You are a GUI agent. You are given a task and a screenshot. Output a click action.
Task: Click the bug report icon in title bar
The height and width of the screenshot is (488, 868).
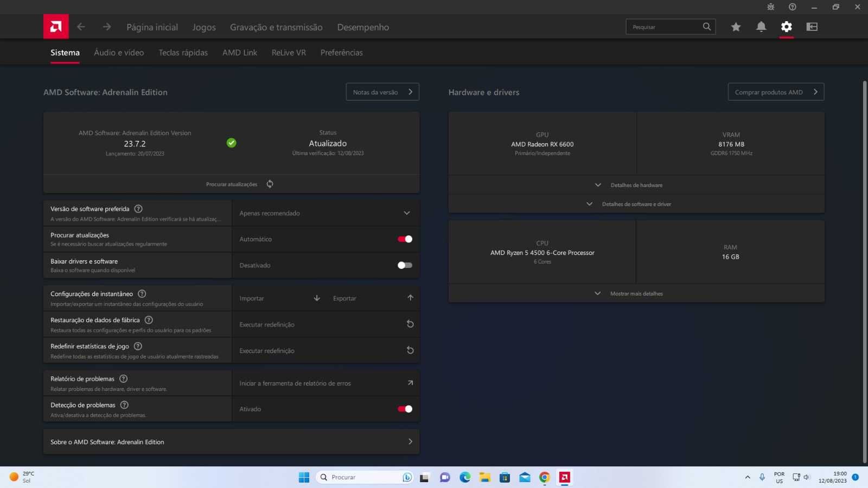pyautogui.click(x=771, y=7)
